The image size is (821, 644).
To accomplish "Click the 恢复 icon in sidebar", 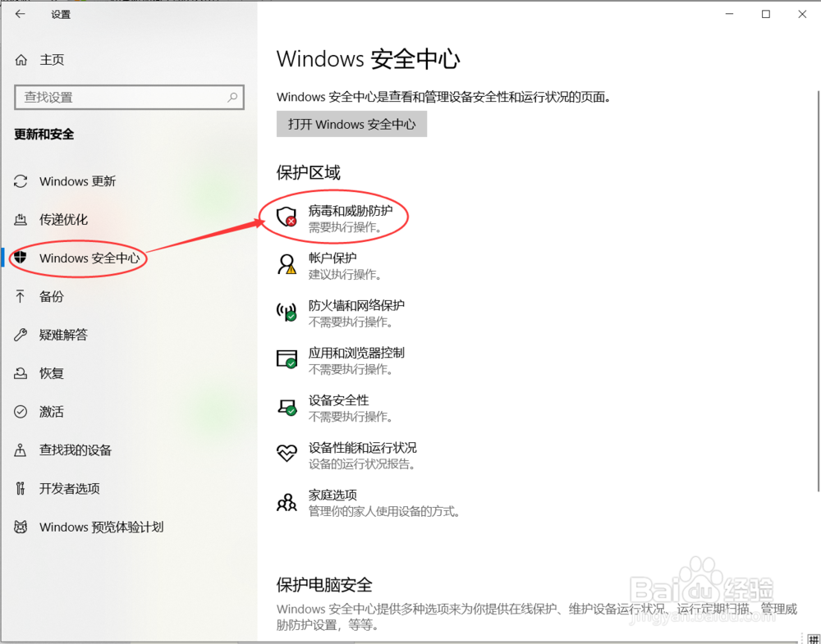I will click(x=21, y=373).
